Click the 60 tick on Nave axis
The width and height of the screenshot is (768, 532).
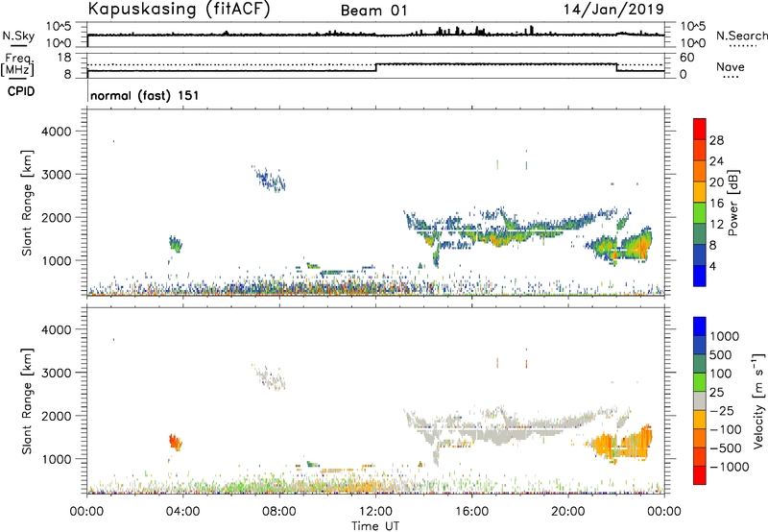click(687, 58)
